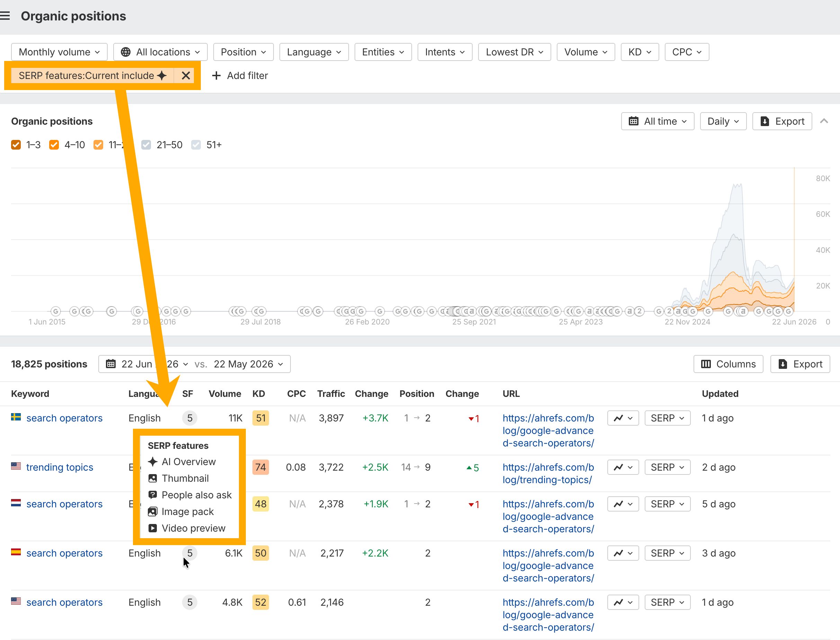Click the People also ask icon
Viewport: 840px width, 640px height.
(153, 495)
